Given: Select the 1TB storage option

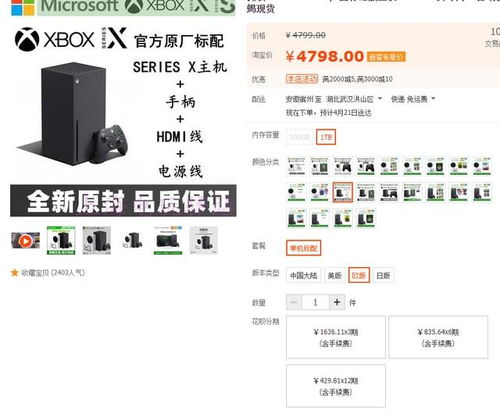Looking at the screenshot, I should tap(326, 137).
